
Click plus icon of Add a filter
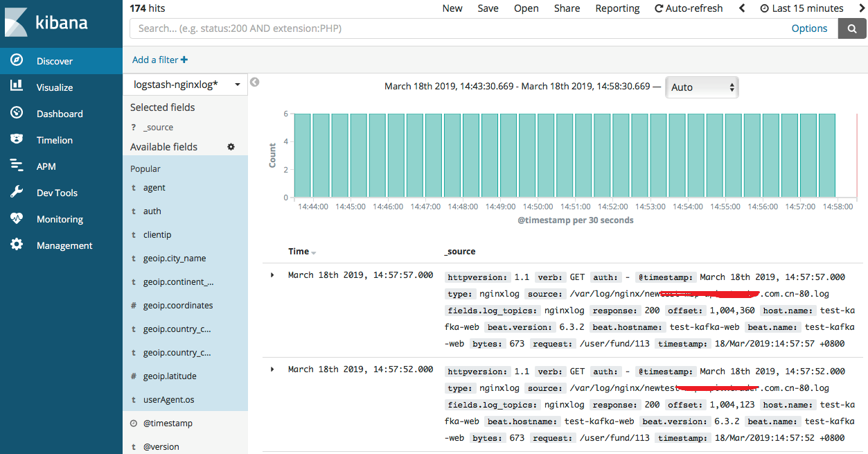tap(184, 60)
